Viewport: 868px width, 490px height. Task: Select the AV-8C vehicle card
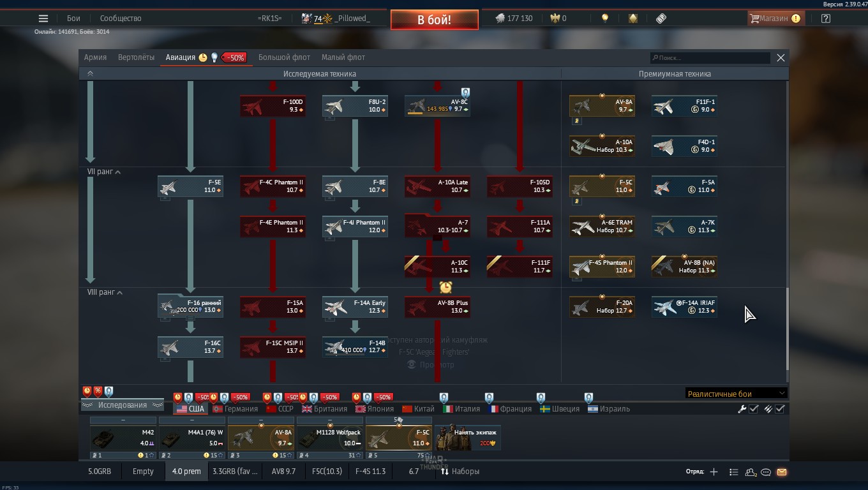tap(437, 106)
